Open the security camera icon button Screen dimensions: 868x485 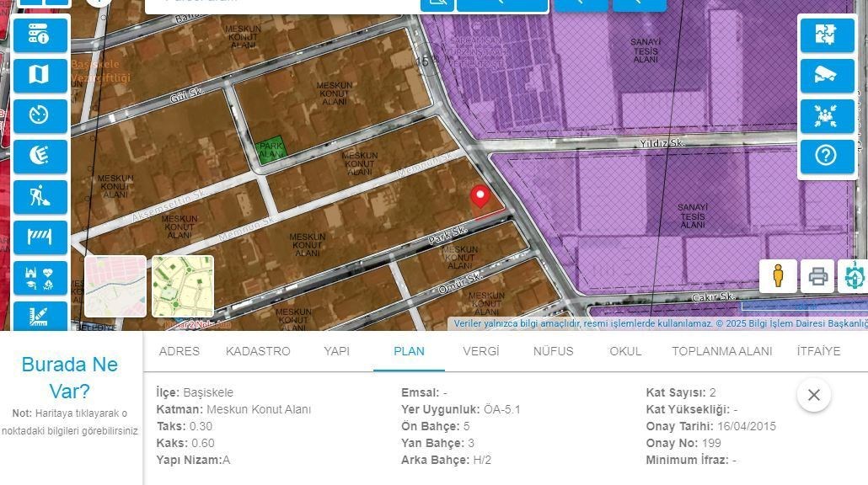[x=827, y=76]
